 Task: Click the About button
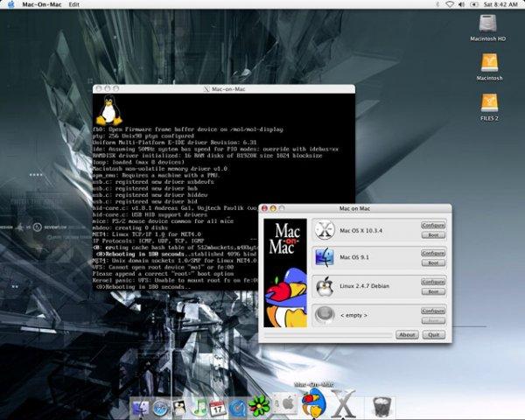pyautogui.click(x=407, y=334)
